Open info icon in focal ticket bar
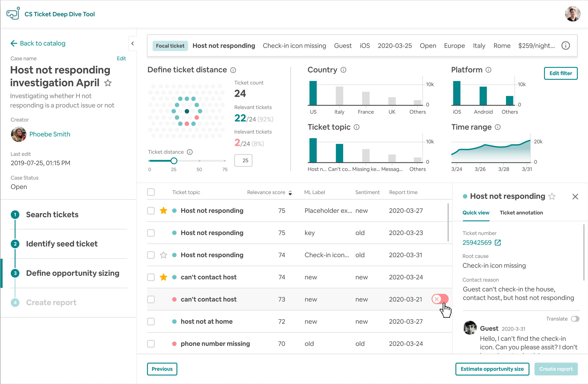The height and width of the screenshot is (384, 588). 566,46
